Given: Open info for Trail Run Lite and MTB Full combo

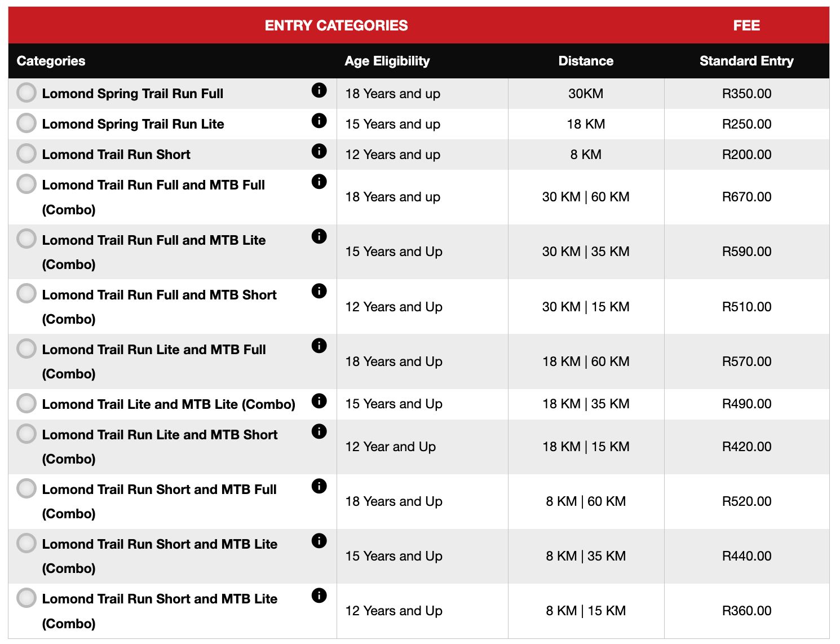Looking at the screenshot, I should tap(319, 346).
